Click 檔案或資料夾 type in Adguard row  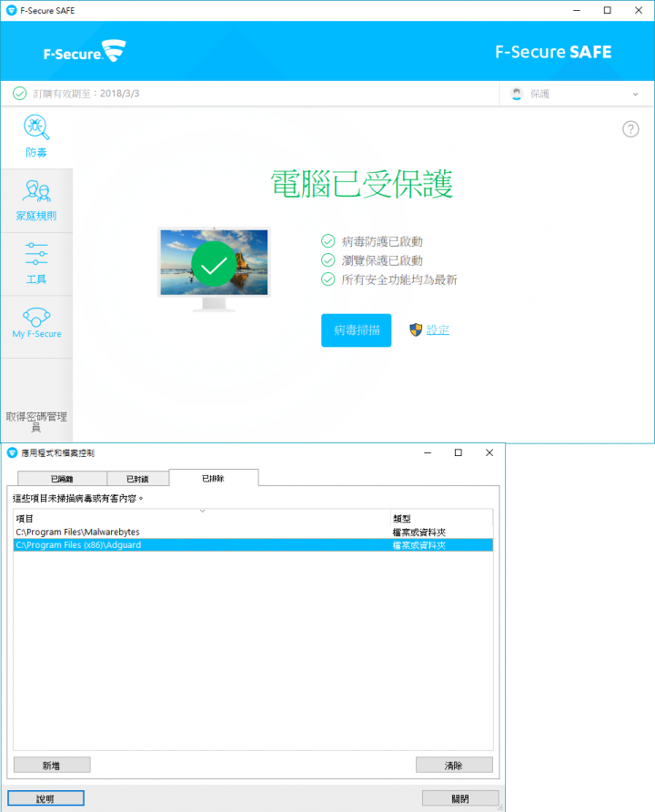coord(419,544)
